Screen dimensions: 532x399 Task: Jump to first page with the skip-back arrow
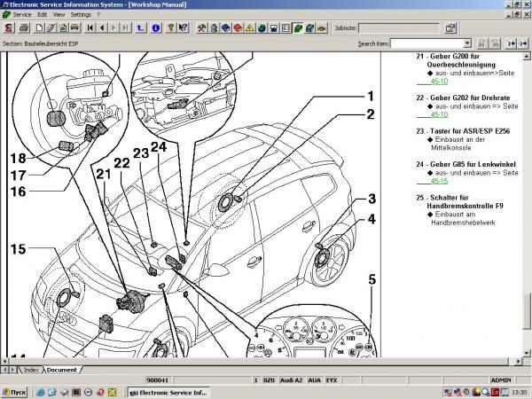tap(90, 27)
